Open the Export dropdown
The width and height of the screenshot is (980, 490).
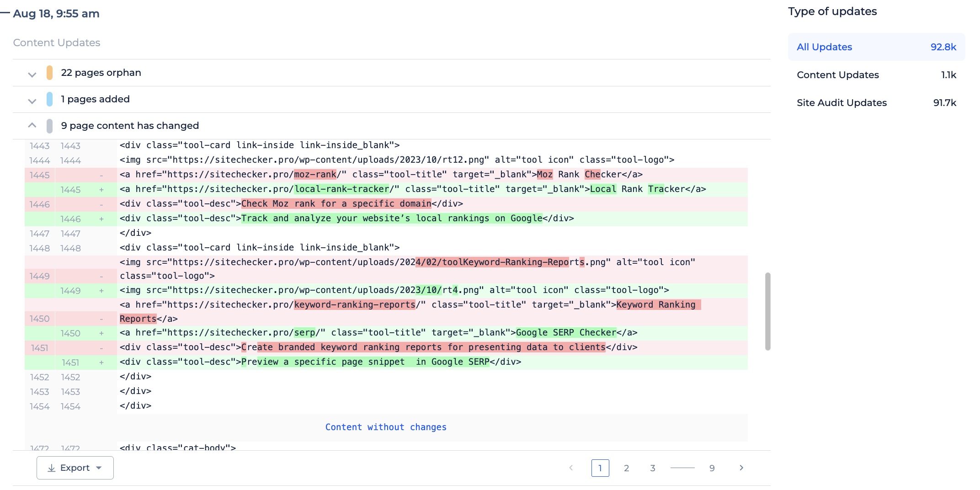point(75,468)
